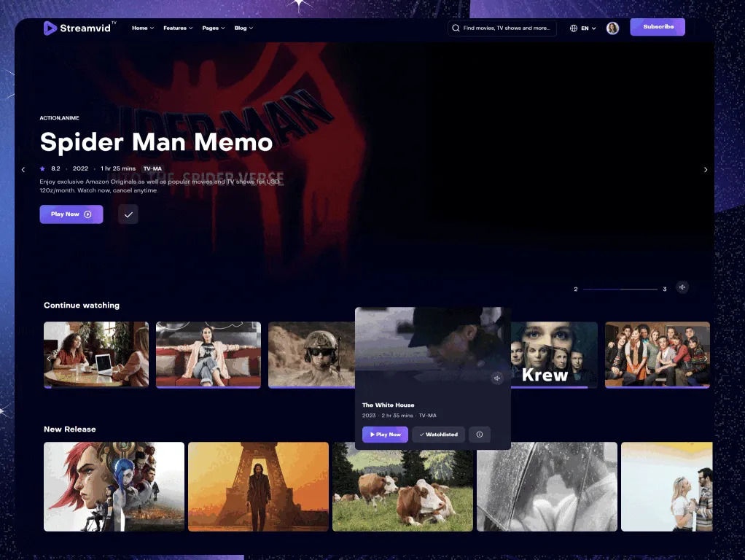Open the cows in meadow poster
The height and width of the screenshot is (560, 745).
(402, 490)
